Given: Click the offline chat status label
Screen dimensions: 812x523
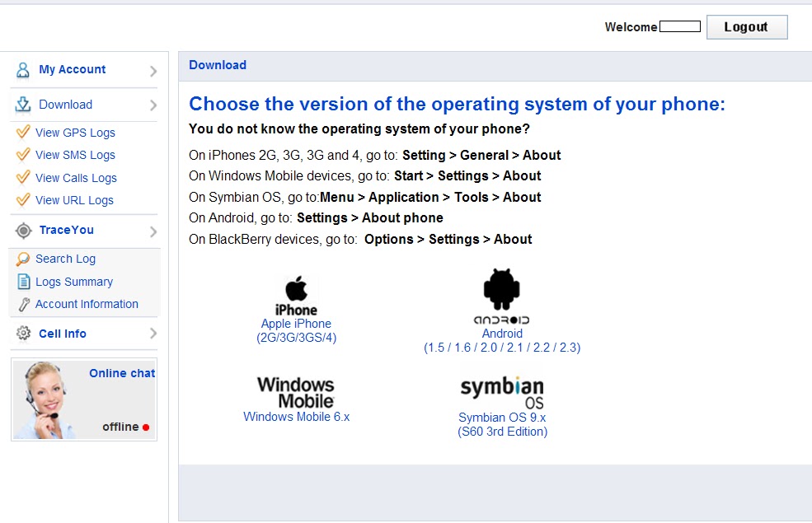Looking at the screenshot, I should pos(120,427).
